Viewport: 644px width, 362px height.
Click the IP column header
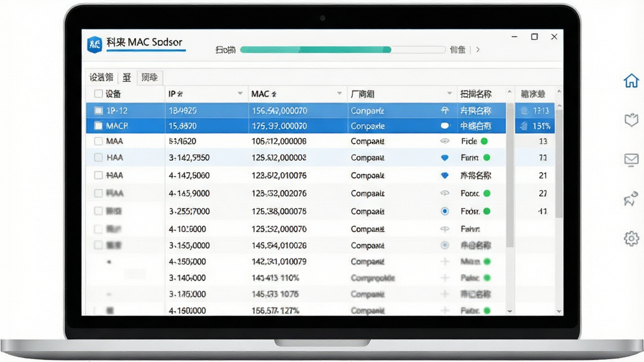click(206, 94)
